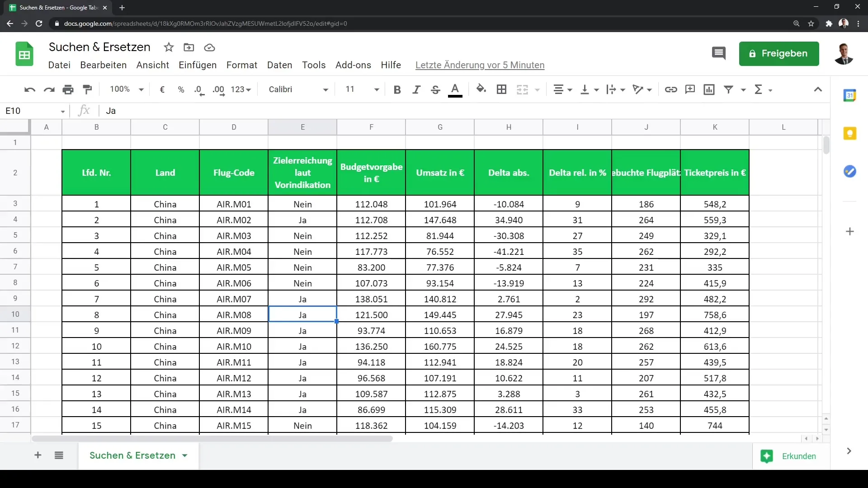The height and width of the screenshot is (488, 868).
Task: Open the borders menu
Action: [x=501, y=89]
